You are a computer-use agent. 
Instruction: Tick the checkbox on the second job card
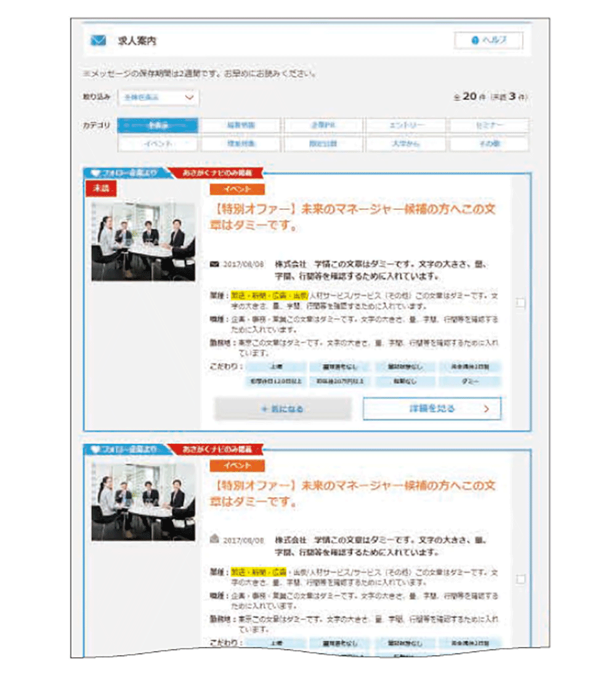coord(521,579)
